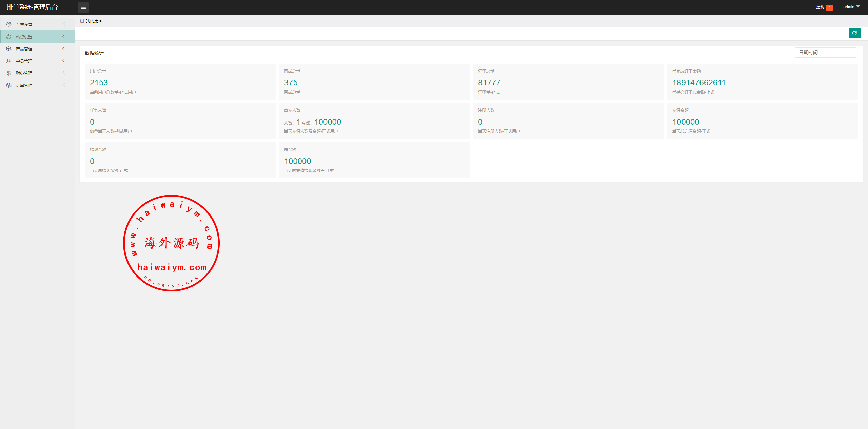The image size is (868, 429).
Task: Click the box icon beside 订单管理
Action: pyautogui.click(x=9, y=85)
